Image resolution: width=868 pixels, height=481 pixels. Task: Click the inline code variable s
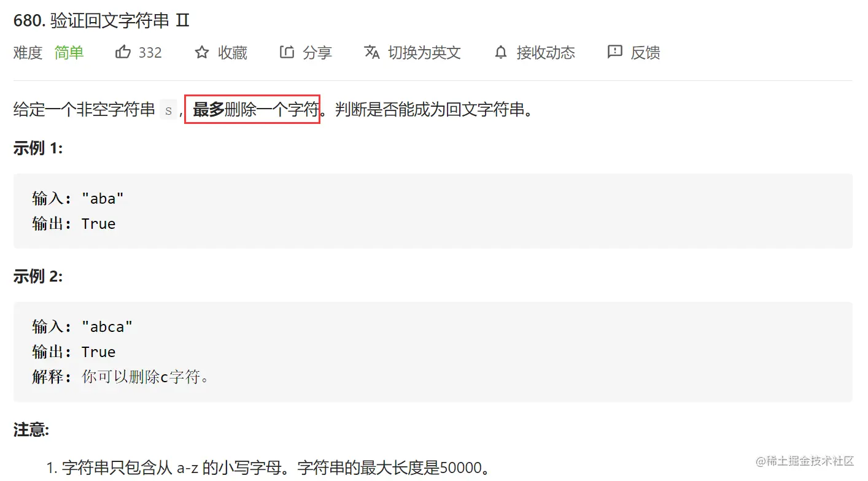(169, 110)
